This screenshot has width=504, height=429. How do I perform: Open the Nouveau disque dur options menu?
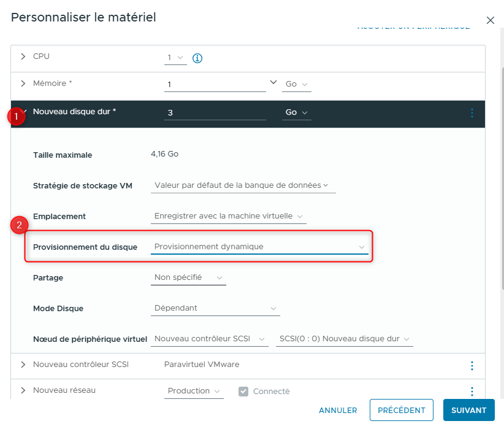(x=472, y=113)
